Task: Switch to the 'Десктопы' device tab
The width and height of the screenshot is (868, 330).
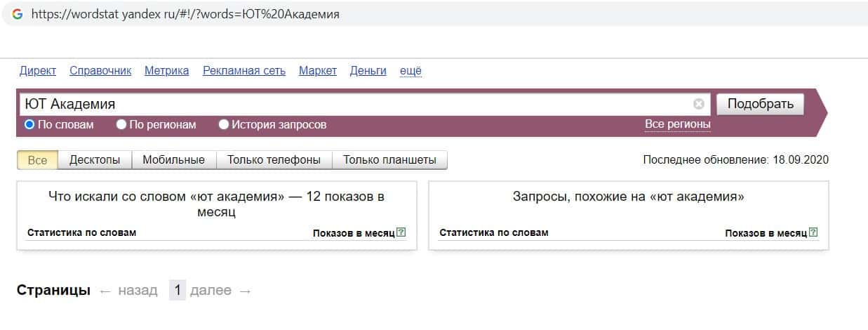Action: (x=95, y=160)
